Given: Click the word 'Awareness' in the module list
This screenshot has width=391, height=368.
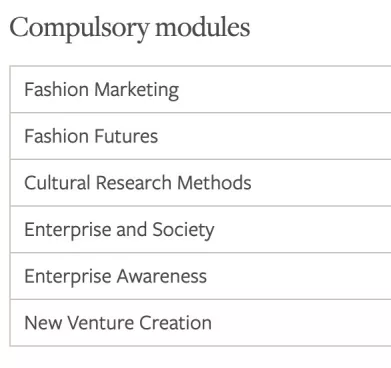Looking at the screenshot, I should [x=162, y=276].
